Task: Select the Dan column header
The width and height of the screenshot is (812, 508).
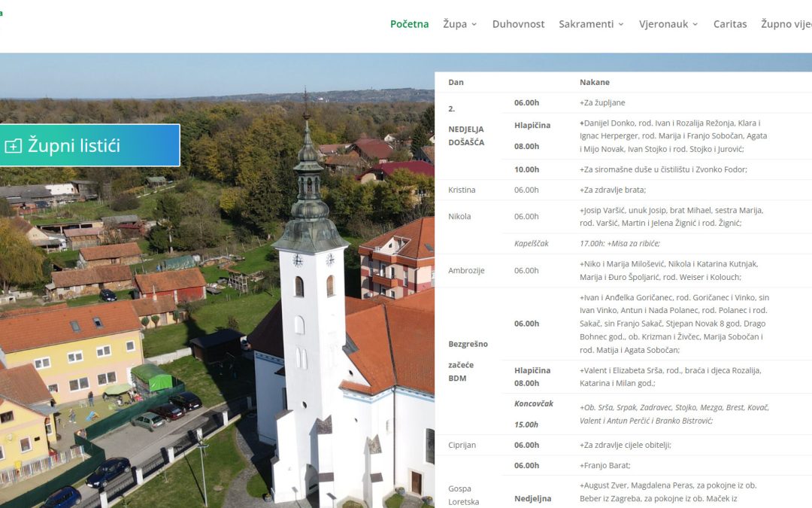Action: point(456,82)
